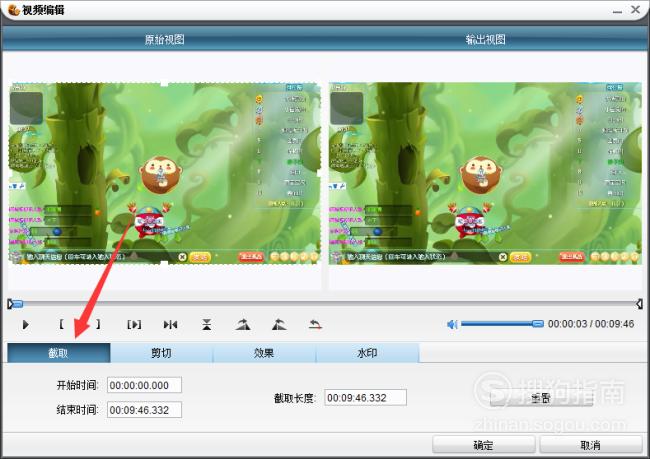Viewport: 650px width, 459px height.
Task: Flip video vertically with hourglass-shaped icon
Action: (206, 325)
